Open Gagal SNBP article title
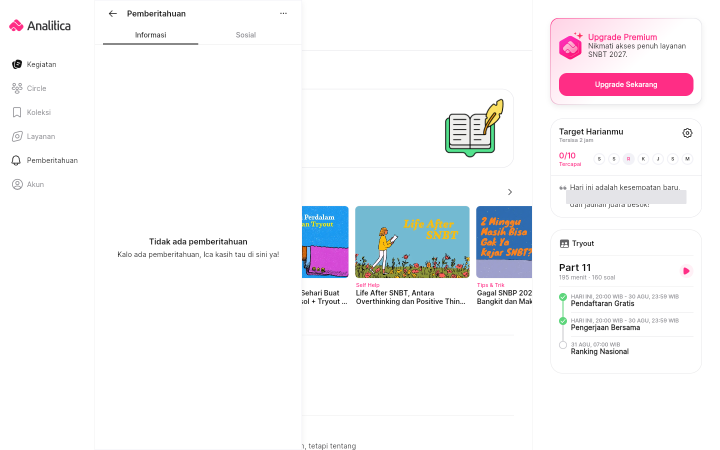The width and height of the screenshot is (720, 450). [504, 297]
